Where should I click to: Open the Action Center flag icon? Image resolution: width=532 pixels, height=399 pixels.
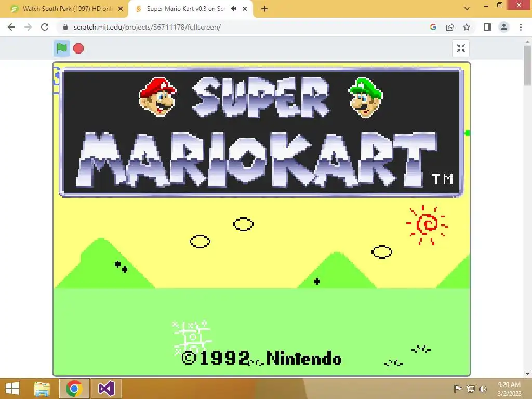coord(458,389)
